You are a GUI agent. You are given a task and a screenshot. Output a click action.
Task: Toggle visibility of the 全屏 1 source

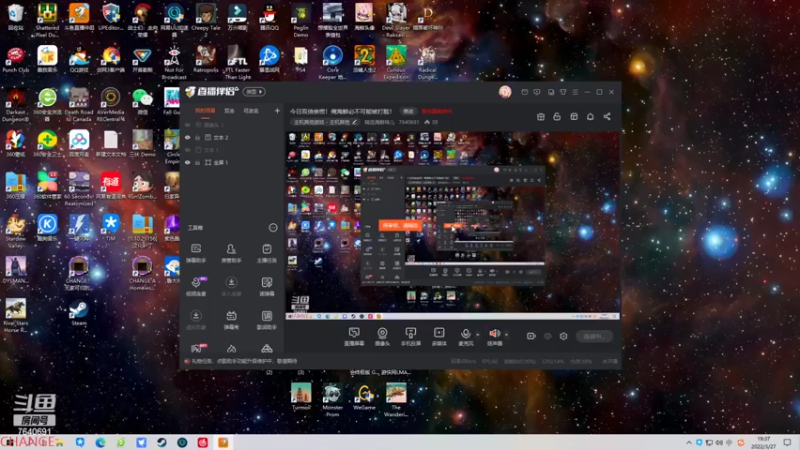coord(188,163)
